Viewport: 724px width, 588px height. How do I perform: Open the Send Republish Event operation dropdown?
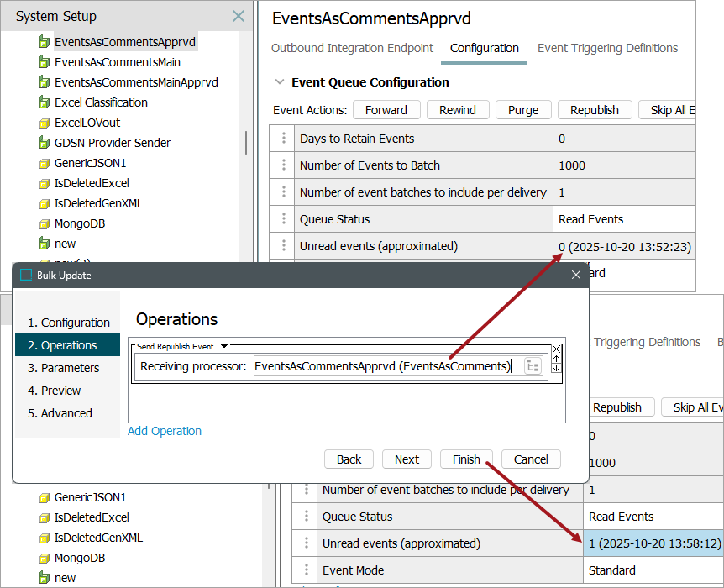224,346
